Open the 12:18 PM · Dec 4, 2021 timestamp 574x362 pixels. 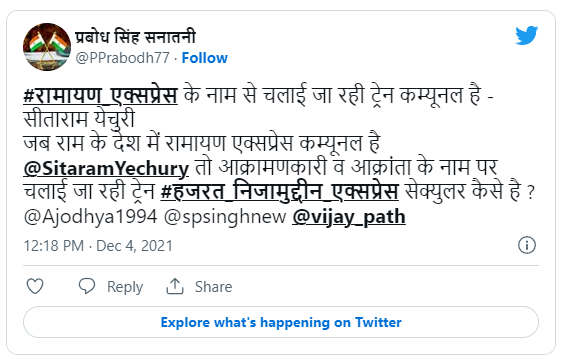point(98,246)
